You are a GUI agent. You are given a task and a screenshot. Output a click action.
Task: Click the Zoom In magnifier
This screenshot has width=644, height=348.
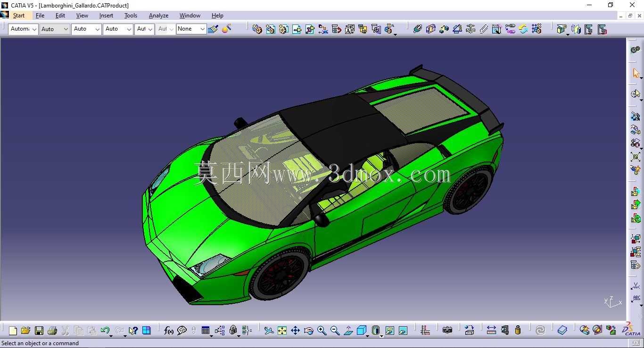click(x=322, y=331)
